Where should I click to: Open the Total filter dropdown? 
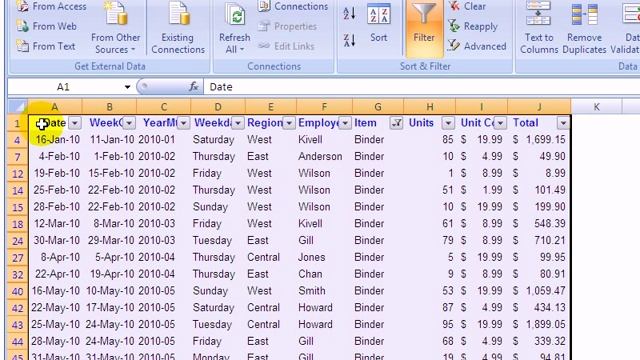point(563,123)
